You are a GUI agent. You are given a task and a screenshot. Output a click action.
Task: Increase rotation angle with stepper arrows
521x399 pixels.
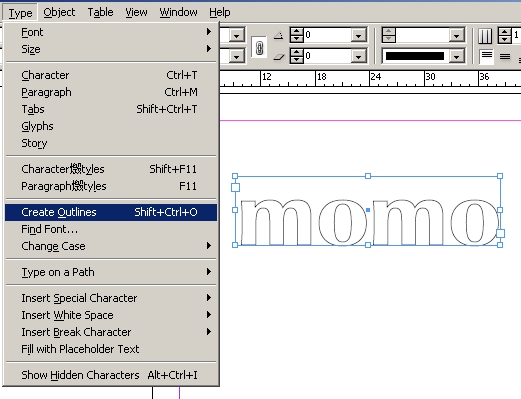click(296, 32)
